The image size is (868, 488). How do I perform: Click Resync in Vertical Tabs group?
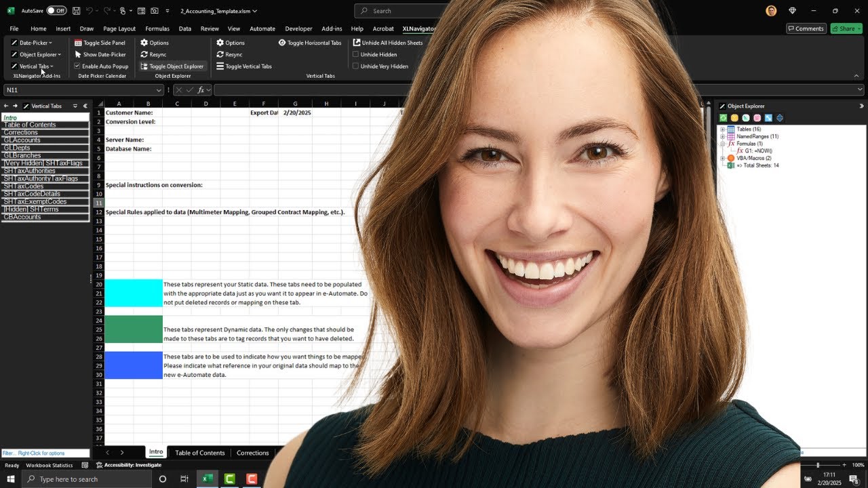pos(229,54)
